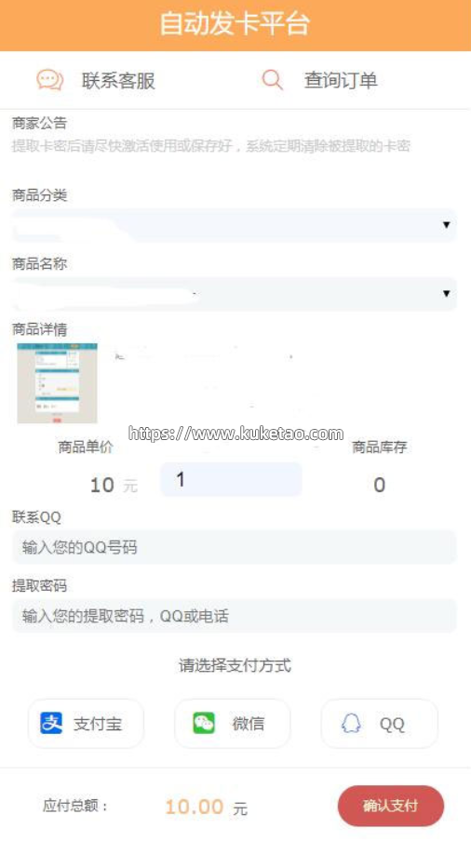Open the 商品名称 select box
Screen dimensions: 471x868
pos(235,294)
